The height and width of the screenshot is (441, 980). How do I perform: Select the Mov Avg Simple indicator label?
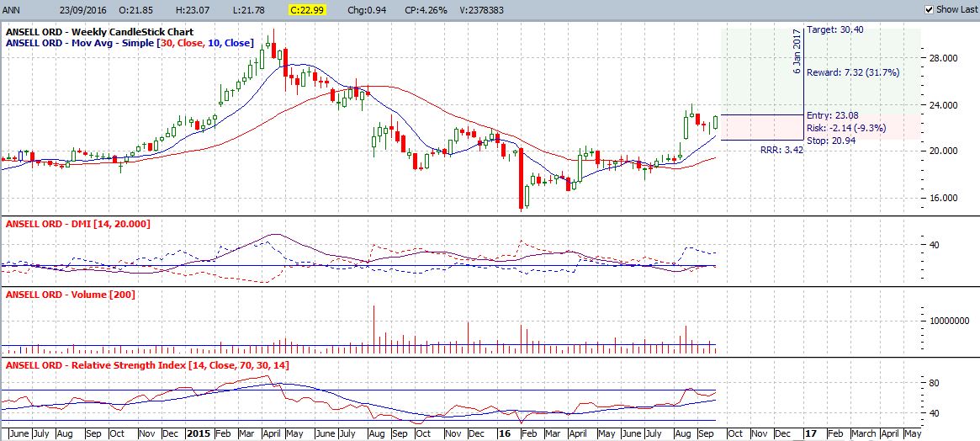tap(130, 43)
